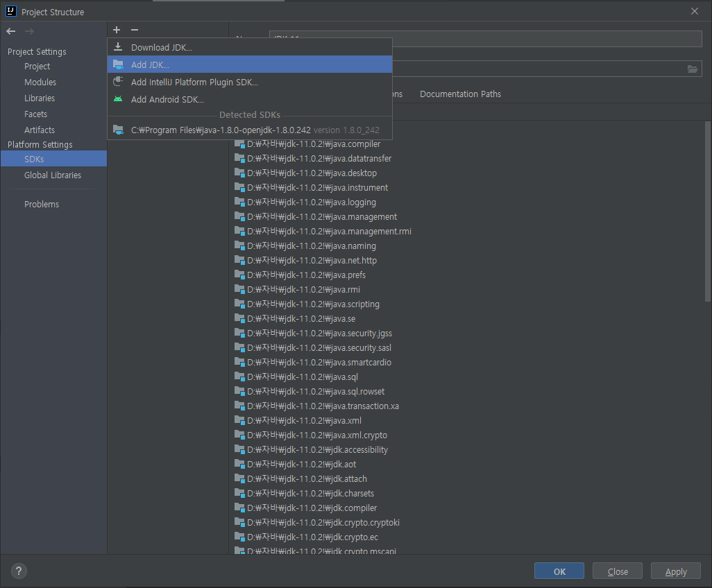
Task: Click the minus icon to remove SDK
Action: (135, 30)
